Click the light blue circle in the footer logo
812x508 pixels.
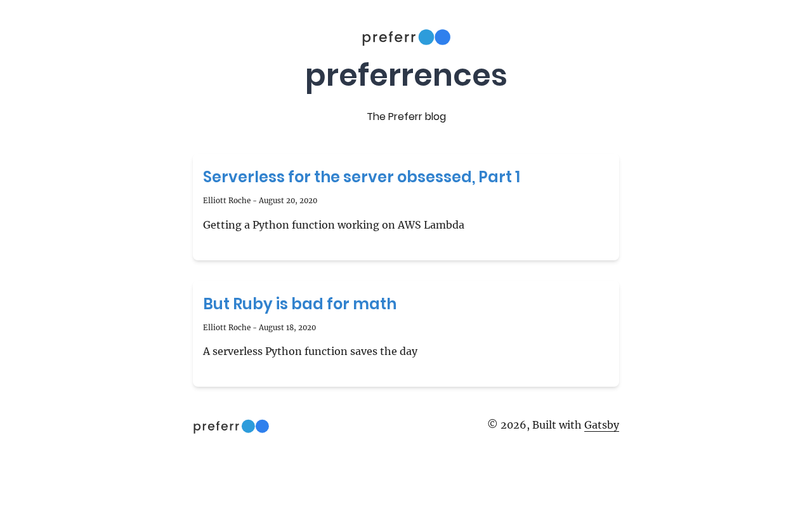[x=249, y=426]
